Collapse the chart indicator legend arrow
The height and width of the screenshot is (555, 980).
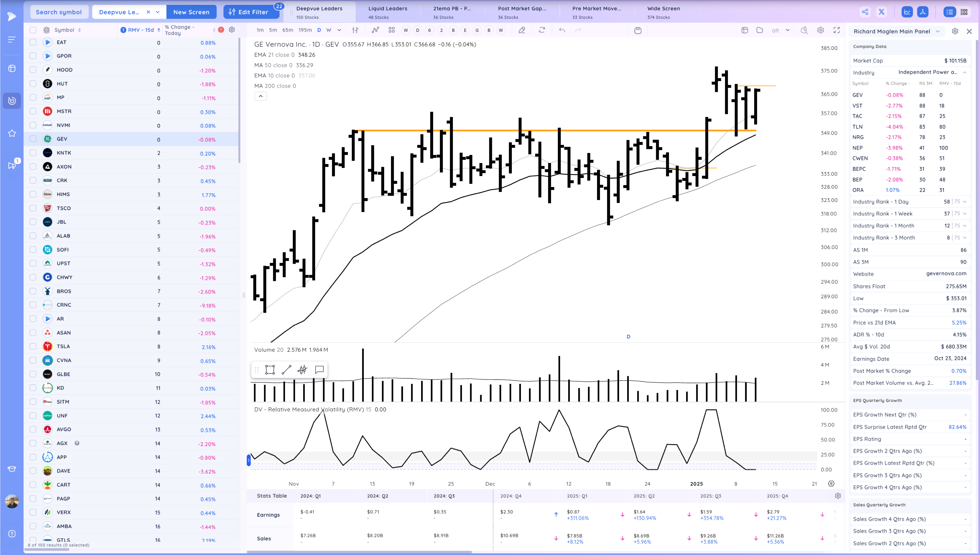tap(260, 96)
